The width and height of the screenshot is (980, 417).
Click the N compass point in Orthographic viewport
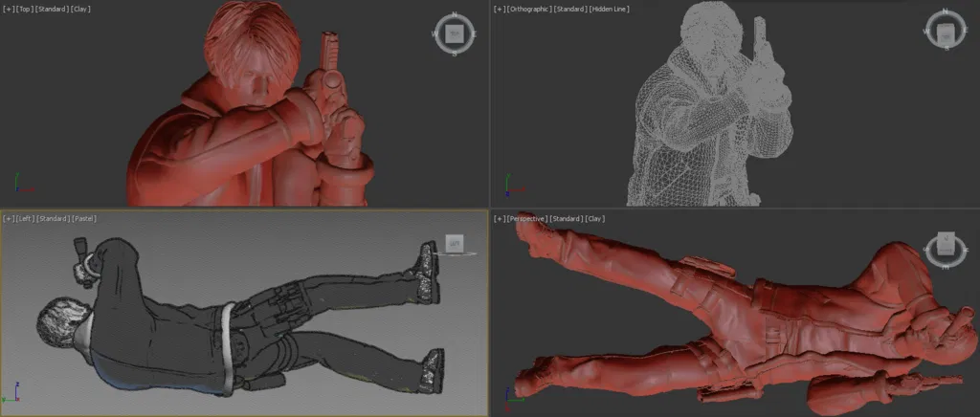[x=945, y=11]
